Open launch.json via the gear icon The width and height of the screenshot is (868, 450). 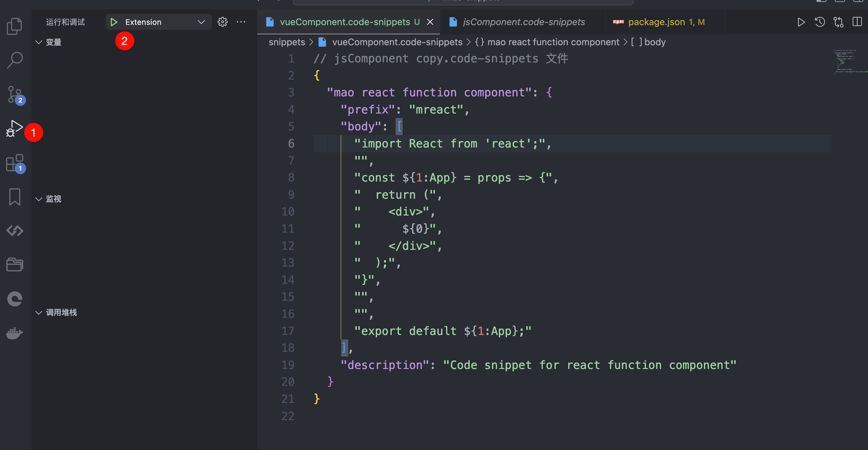click(x=222, y=22)
